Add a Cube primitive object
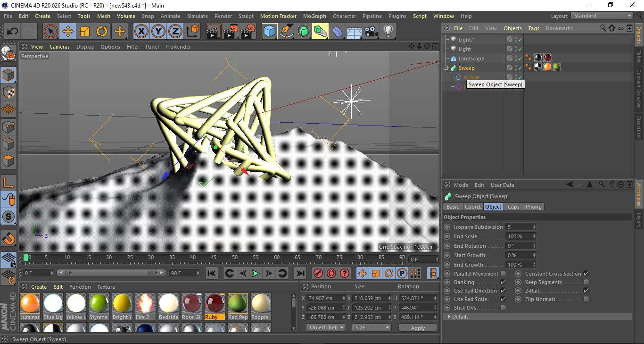This screenshot has width=644, height=344. pyautogui.click(x=270, y=32)
